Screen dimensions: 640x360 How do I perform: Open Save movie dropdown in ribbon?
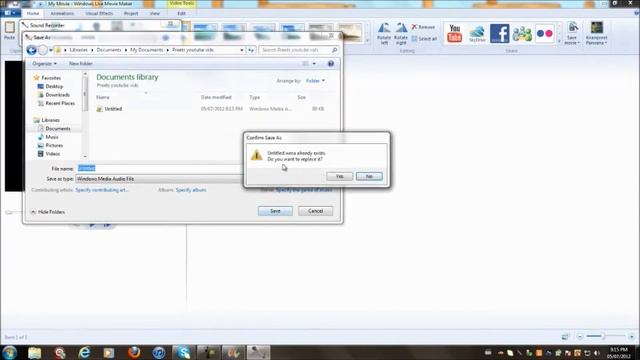pyautogui.click(x=572, y=33)
